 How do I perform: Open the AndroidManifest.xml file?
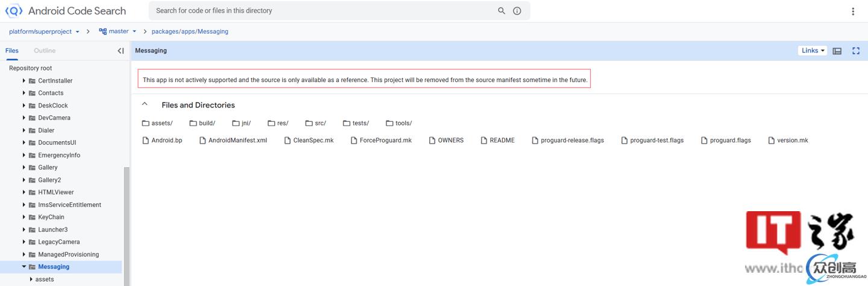[x=237, y=140]
